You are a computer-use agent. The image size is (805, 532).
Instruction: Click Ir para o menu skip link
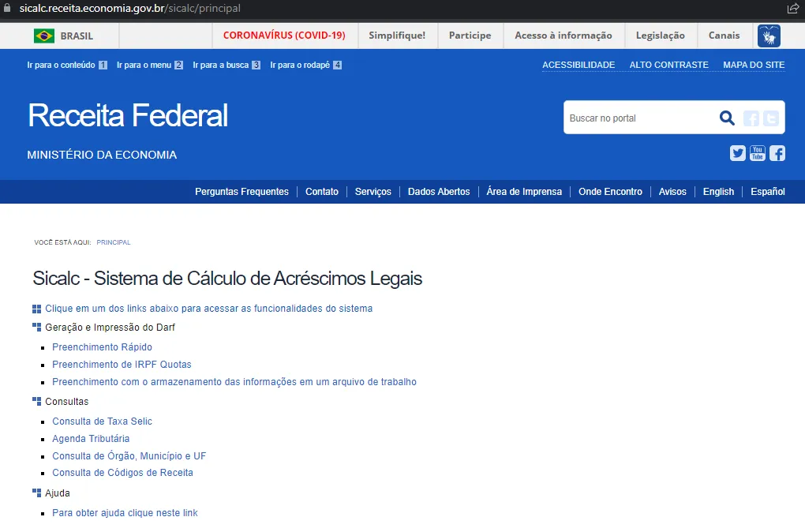[149, 65]
